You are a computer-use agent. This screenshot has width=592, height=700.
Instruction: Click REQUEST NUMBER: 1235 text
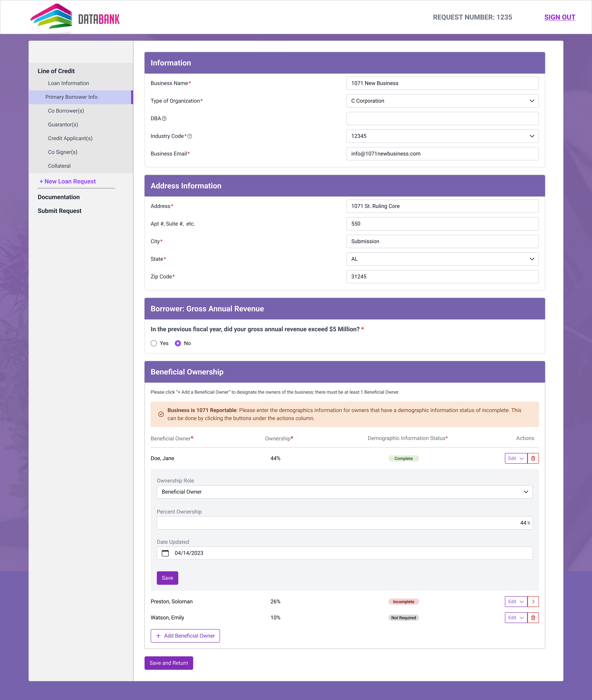point(472,17)
